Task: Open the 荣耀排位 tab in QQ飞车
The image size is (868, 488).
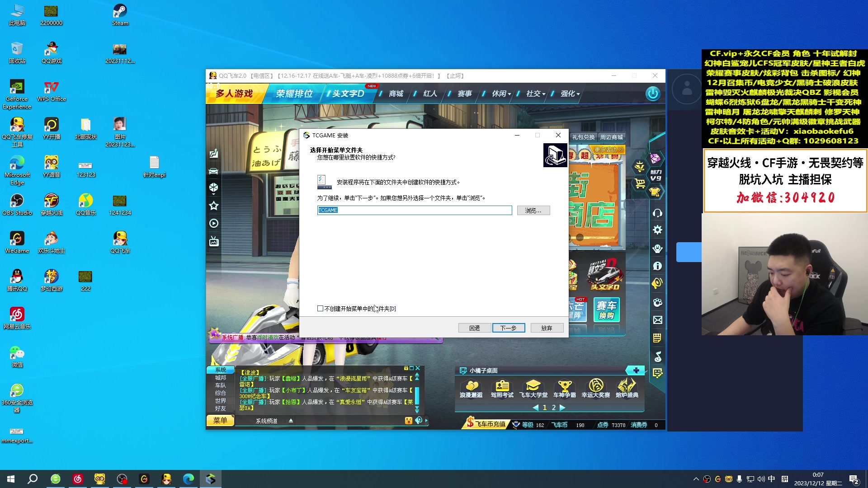Action: click(294, 94)
